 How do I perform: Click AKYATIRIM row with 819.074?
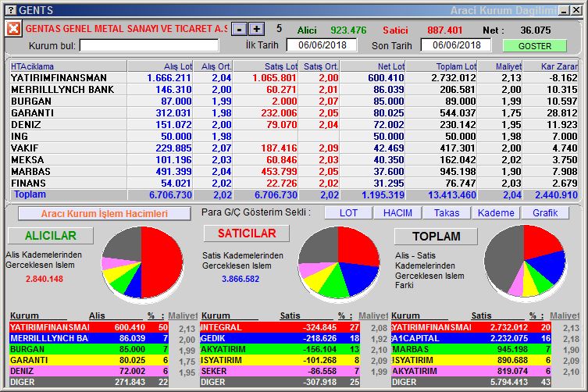point(471,371)
